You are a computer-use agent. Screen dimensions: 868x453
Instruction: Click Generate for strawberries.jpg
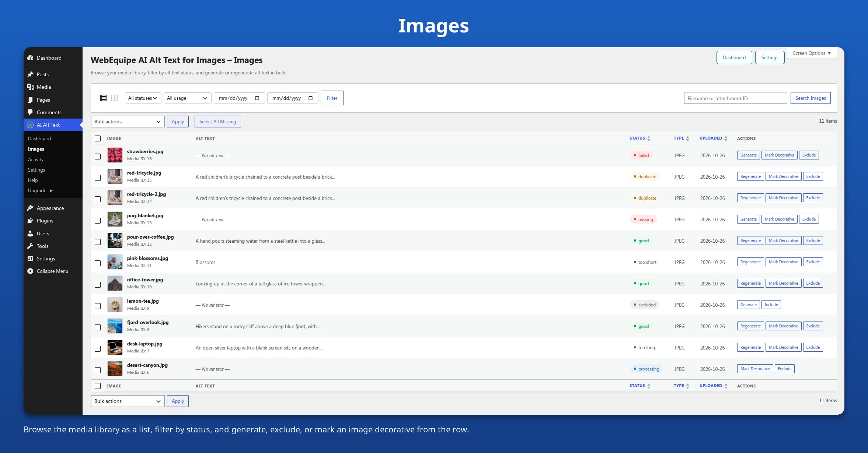pyautogui.click(x=749, y=155)
